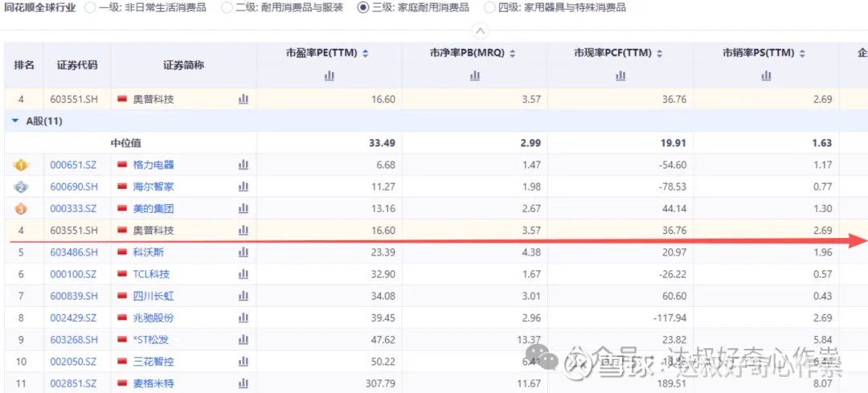Screen dimensions: 868x393
Task: Click bar chart icon for 科沃斯
Action: (243, 252)
